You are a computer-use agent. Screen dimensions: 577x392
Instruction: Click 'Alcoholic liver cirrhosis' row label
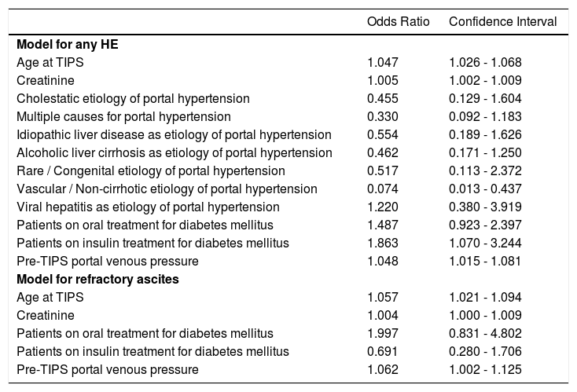pyautogui.click(x=174, y=152)
